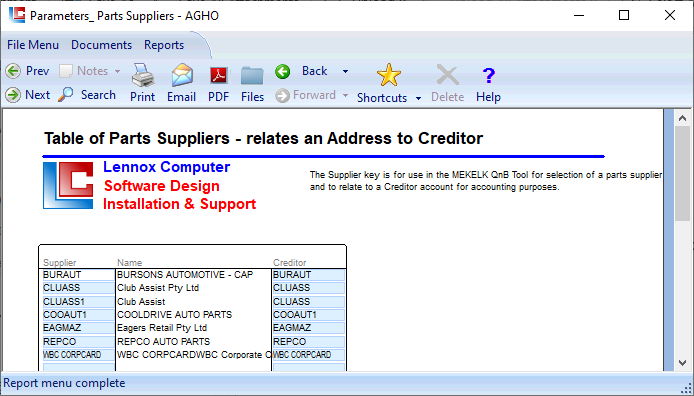Viewport: 694px width, 396px height.
Task: Click the report title Table of Parts Suppliers
Action: (263, 138)
